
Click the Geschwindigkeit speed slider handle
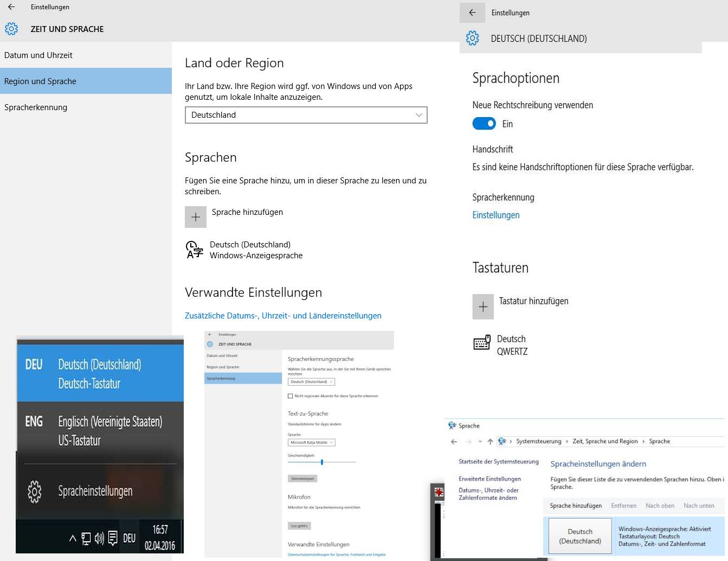(x=322, y=462)
